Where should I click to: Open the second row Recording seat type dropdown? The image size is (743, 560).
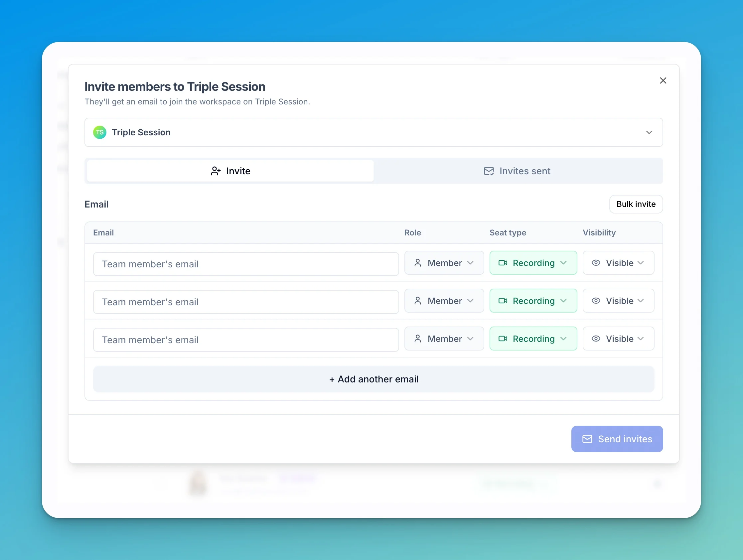pyautogui.click(x=533, y=301)
